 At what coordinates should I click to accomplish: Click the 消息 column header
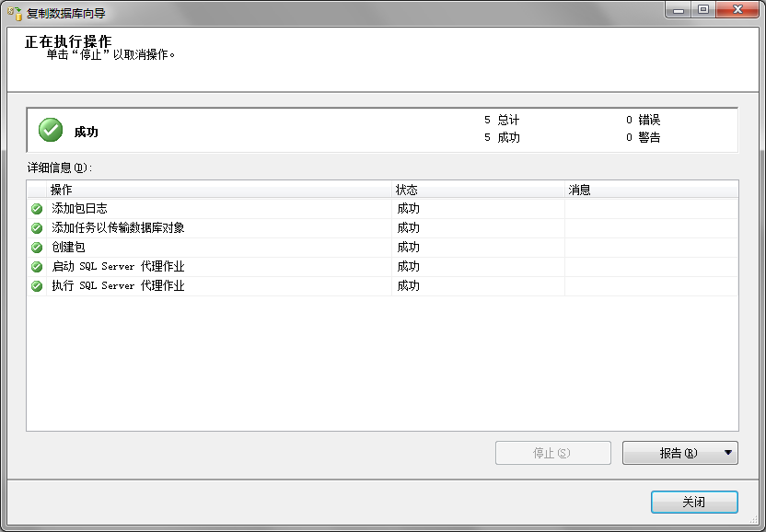point(650,190)
